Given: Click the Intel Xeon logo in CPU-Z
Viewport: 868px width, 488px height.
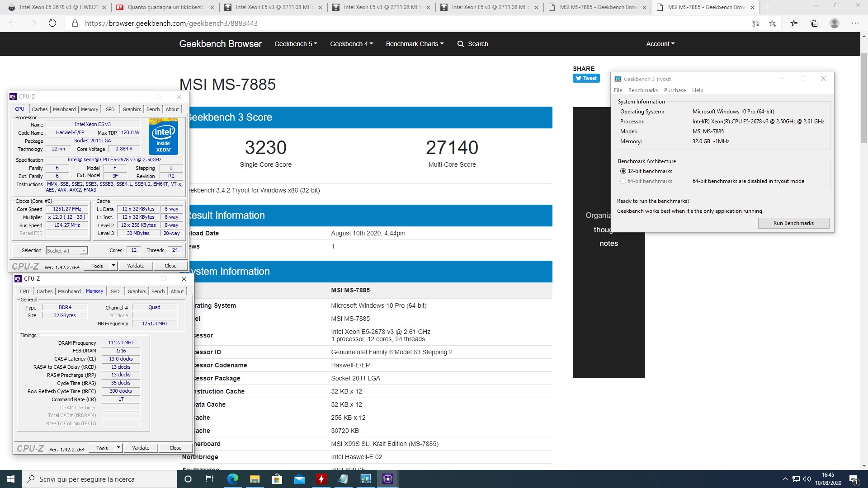Looking at the screenshot, I should [x=163, y=136].
